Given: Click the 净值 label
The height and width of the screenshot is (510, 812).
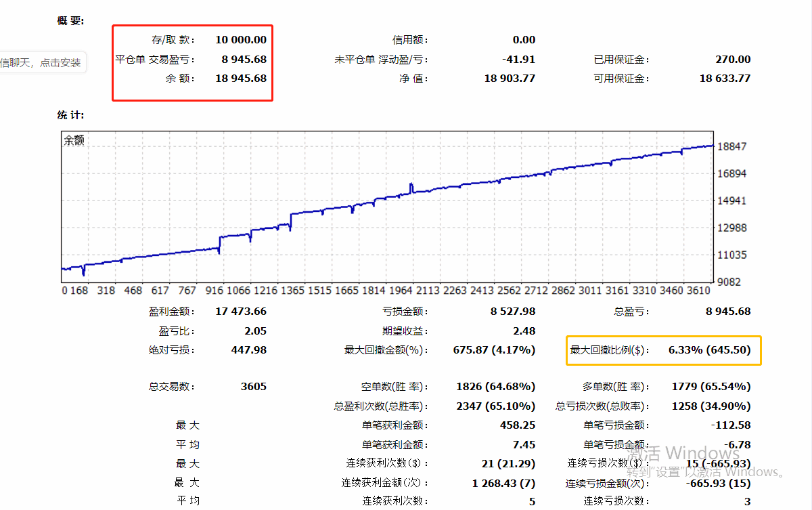Looking at the screenshot, I should [x=413, y=79].
